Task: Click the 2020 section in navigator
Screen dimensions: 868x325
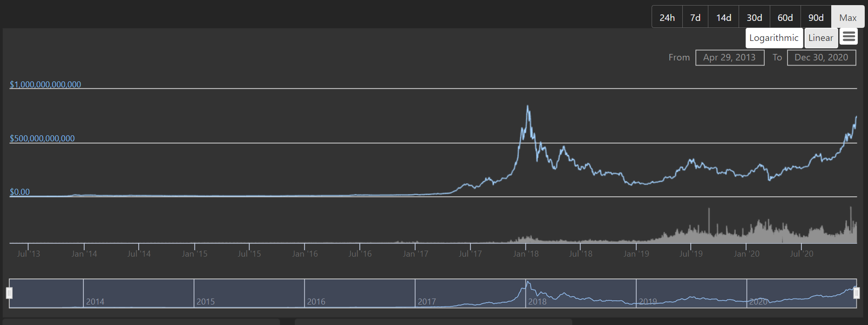Action: (x=801, y=294)
